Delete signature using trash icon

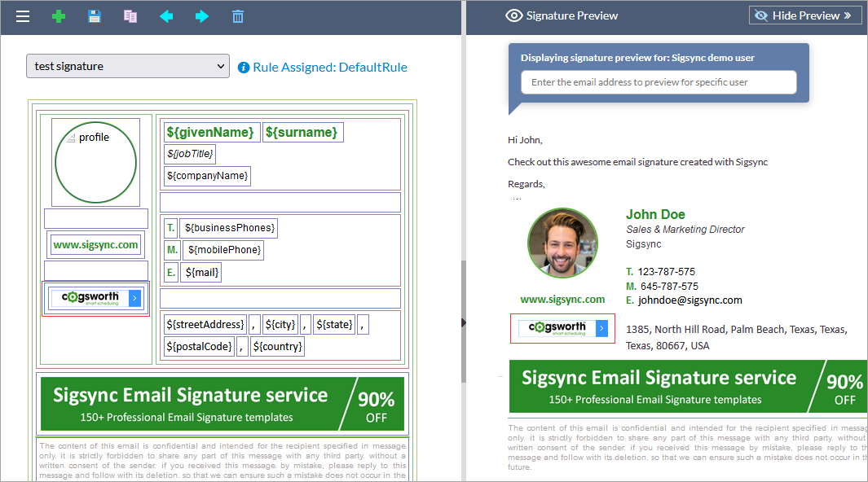click(238, 16)
